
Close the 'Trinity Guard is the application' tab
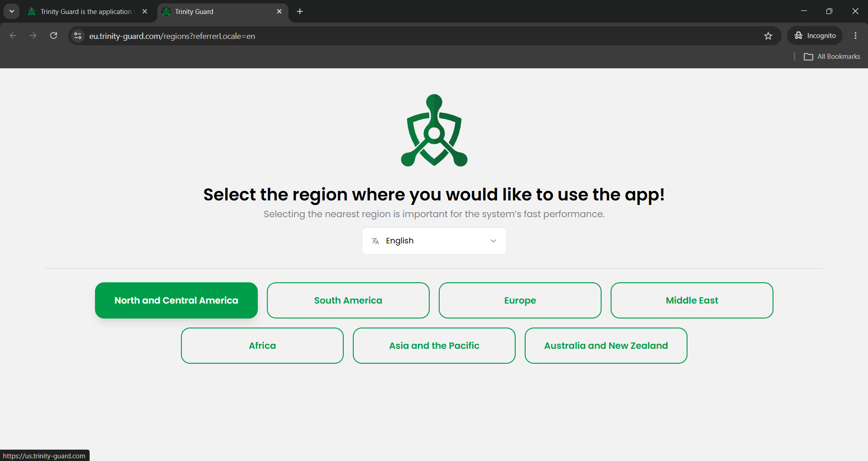coord(145,12)
